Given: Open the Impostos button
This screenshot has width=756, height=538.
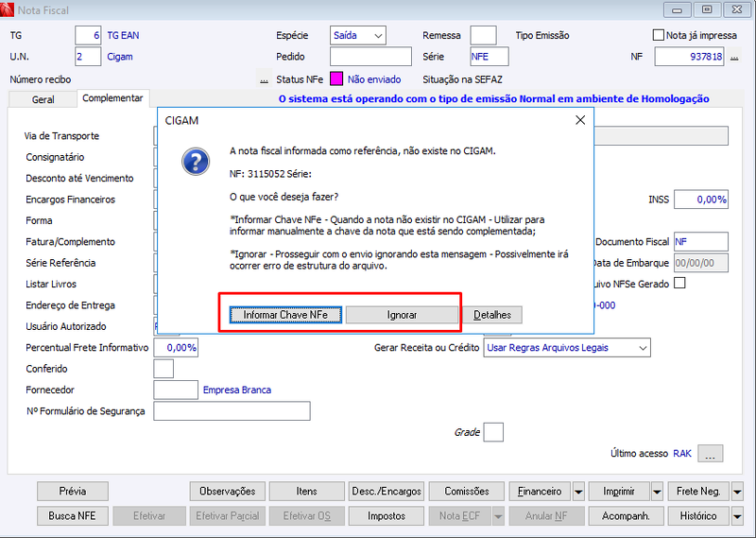Looking at the screenshot, I should (x=387, y=516).
